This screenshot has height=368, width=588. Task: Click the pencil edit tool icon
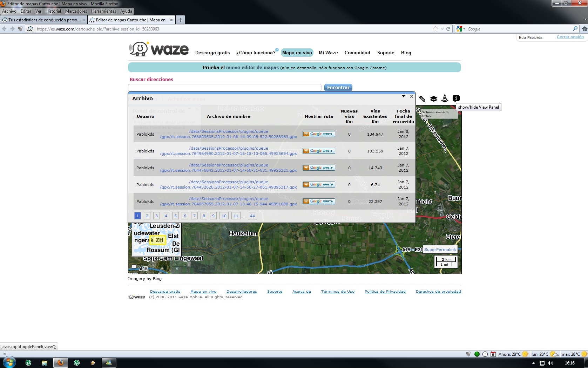click(422, 99)
